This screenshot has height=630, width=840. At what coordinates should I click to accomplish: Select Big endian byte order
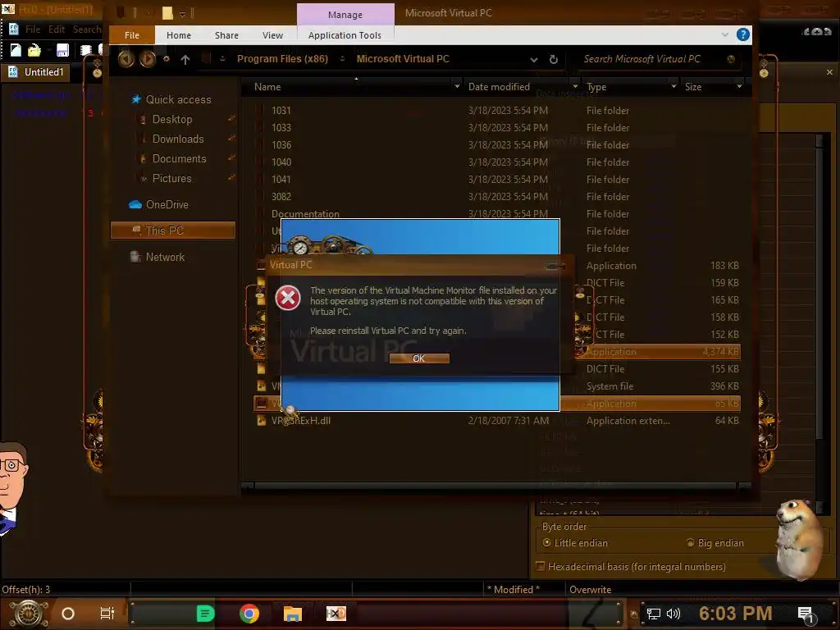pyautogui.click(x=715, y=543)
